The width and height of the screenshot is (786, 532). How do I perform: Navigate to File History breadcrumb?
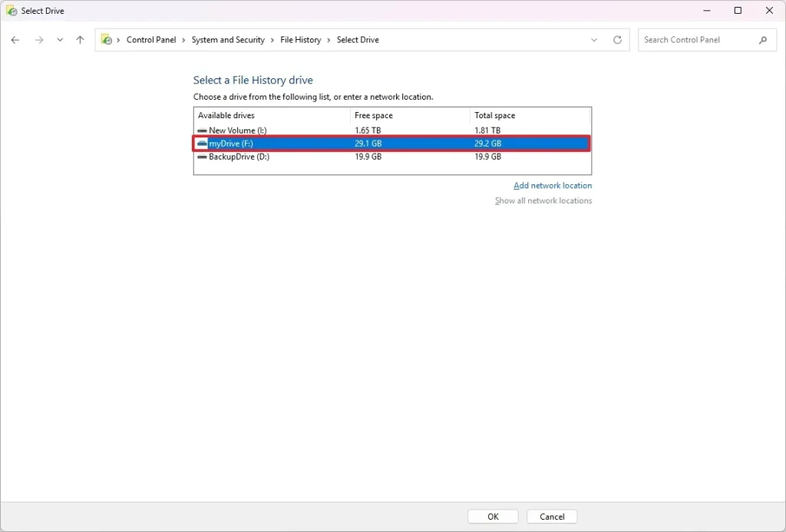click(x=300, y=40)
